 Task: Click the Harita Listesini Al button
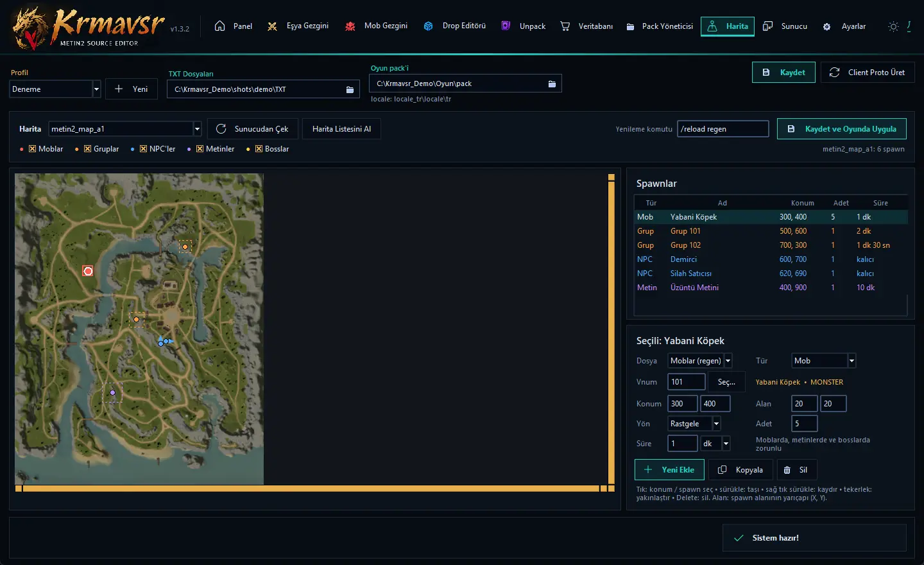(x=341, y=129)
